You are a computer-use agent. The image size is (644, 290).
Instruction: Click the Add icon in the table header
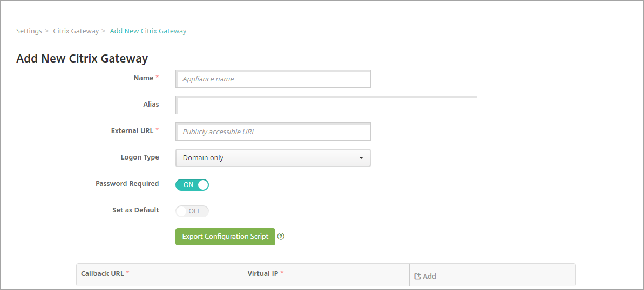[417, 276]
